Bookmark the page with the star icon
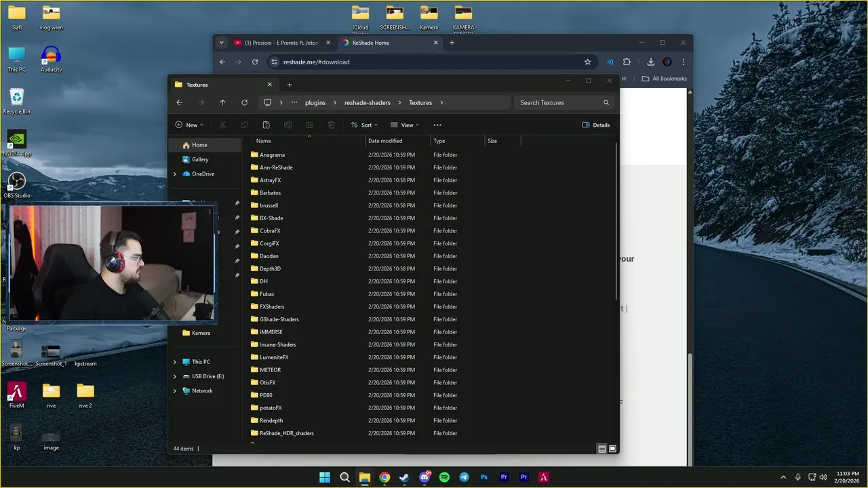The height and width of the screenshot is (488, 868). 587,62
